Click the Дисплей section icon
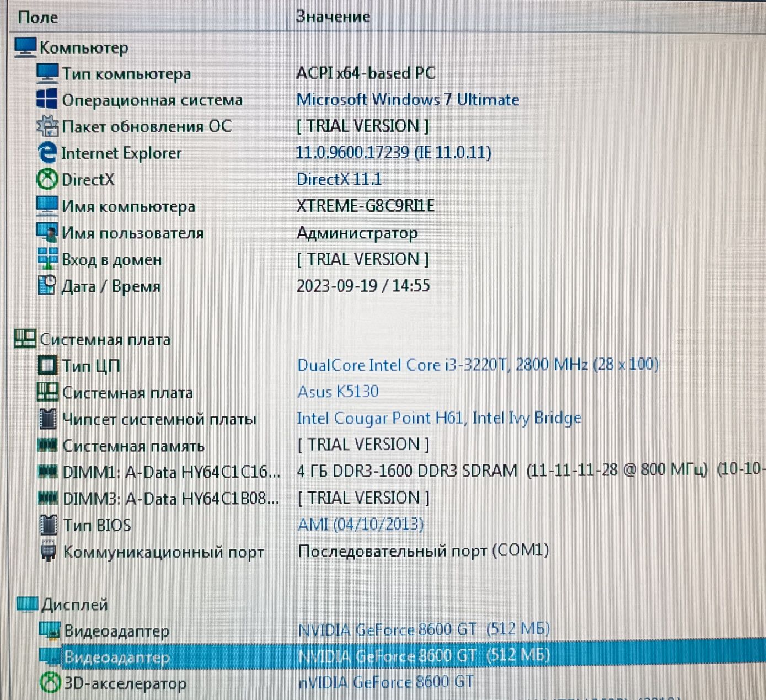The height and width of the screenshot is (700, 766). 27,604
